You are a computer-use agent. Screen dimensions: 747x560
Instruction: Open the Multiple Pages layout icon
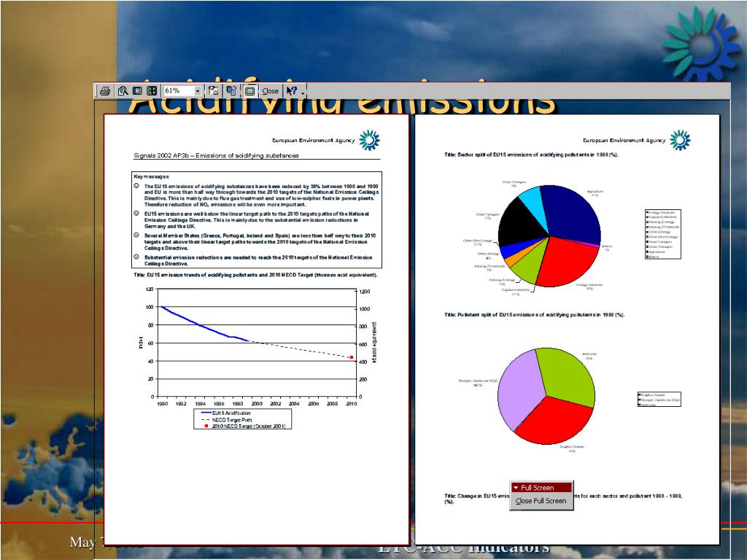click(152, 90)
